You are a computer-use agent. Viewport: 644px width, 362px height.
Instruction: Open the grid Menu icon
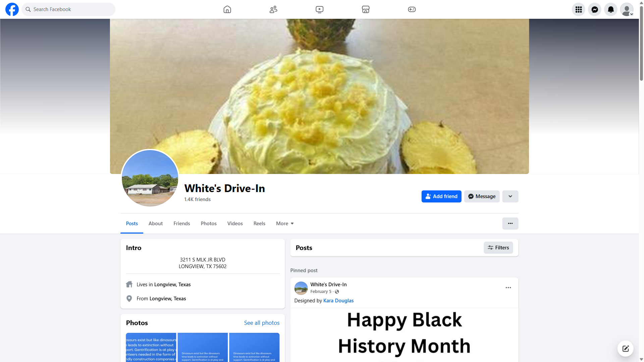click(578, 9)
